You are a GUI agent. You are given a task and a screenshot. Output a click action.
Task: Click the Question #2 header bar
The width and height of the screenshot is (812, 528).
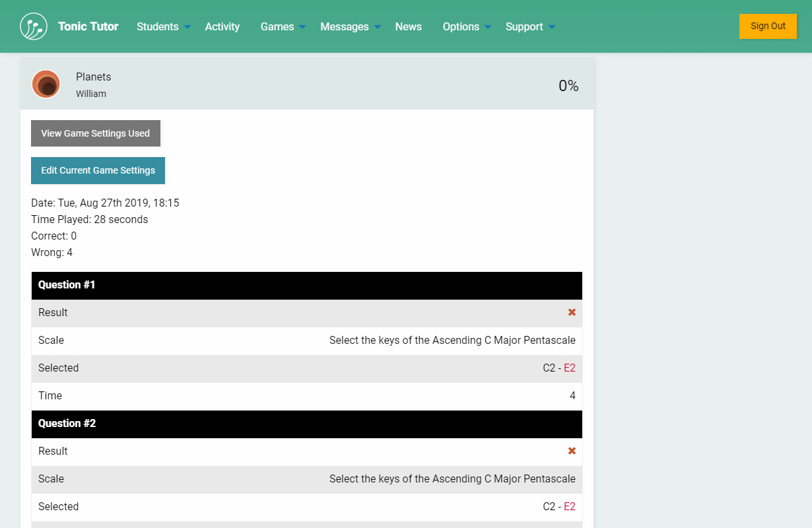[306, 424]
